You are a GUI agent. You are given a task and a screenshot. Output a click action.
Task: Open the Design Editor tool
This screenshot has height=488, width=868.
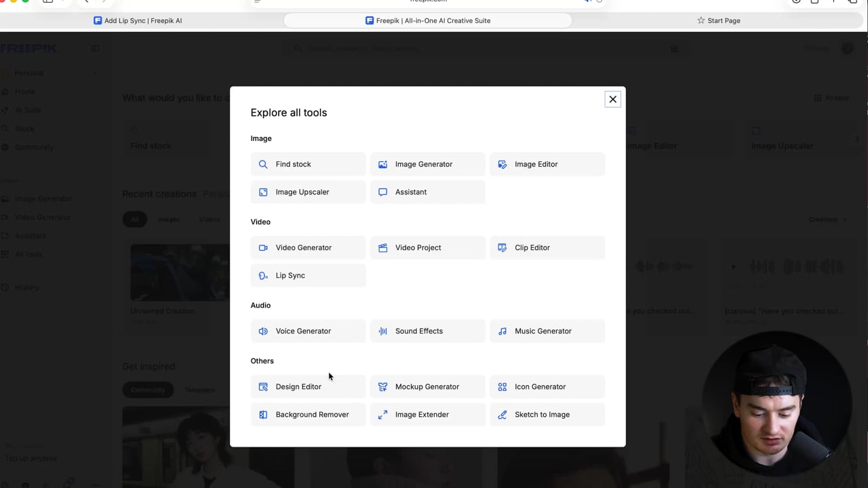point(308,386)
